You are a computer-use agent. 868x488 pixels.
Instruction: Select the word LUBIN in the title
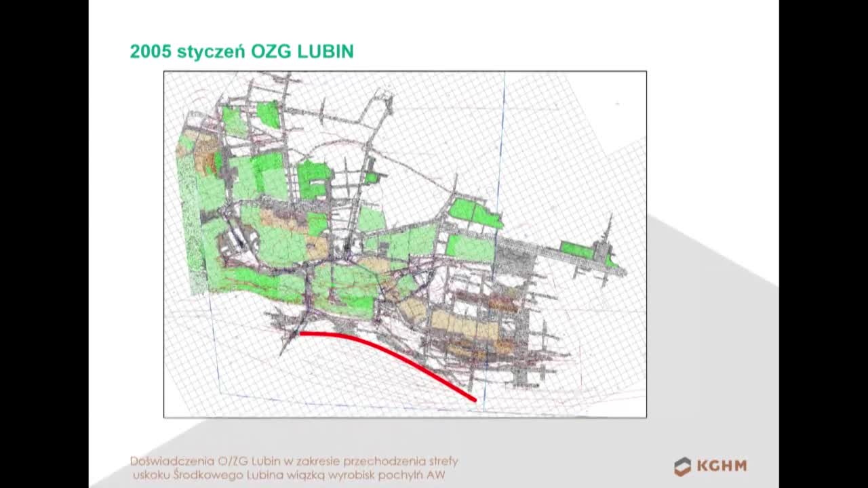pyautogui.click(x=330, y=52)
